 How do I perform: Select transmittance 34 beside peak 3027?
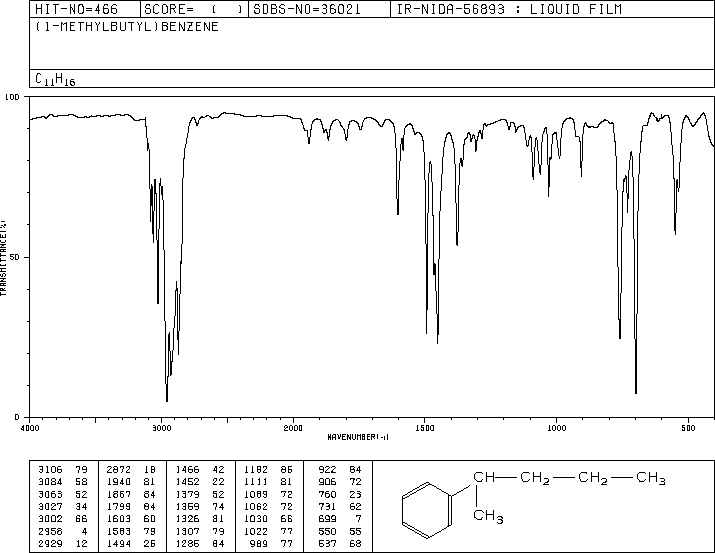[82, 506]
